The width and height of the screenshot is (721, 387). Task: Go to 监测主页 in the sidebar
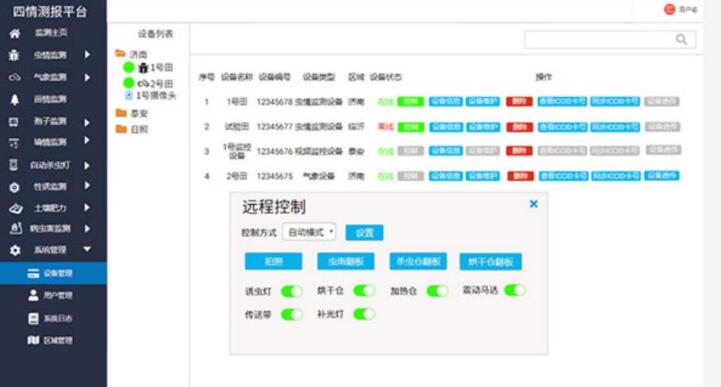click(51, 33)
